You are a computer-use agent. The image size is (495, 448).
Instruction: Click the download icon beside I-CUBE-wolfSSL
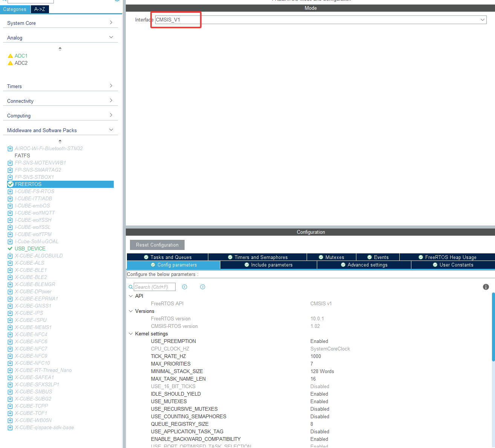pyautogui.click(x=10, y=227)
